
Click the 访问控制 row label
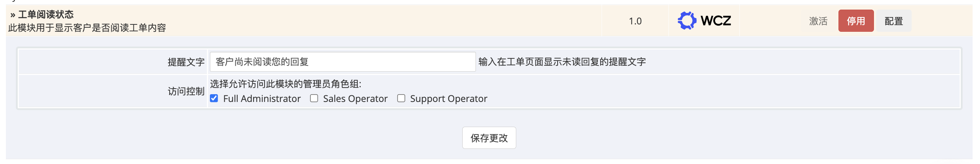tap(186, 91)
